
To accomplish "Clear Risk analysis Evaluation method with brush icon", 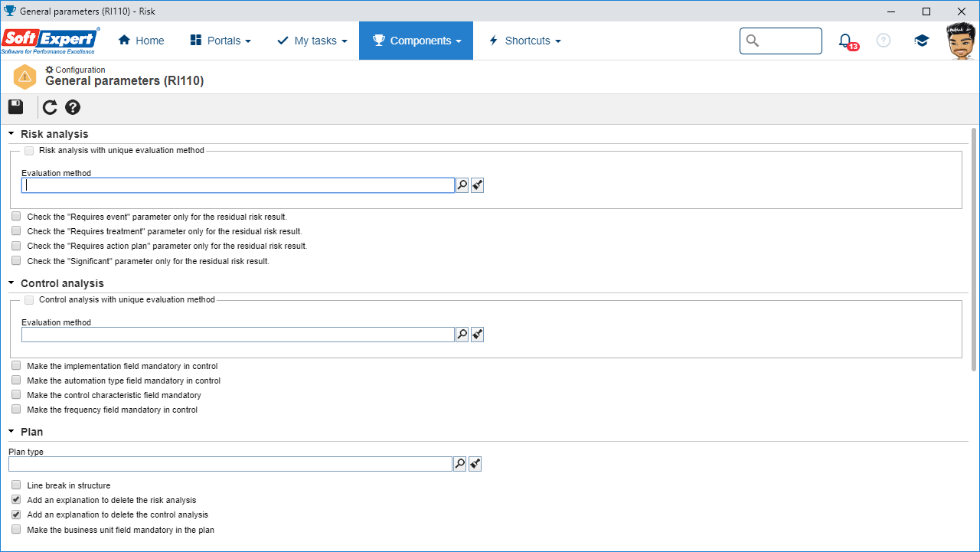I will 477,185.
